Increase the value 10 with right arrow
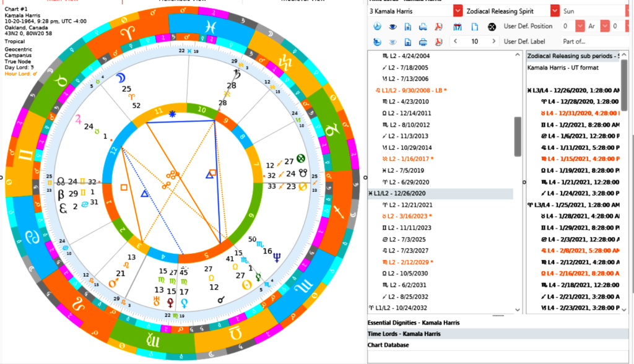 [493, 41]
